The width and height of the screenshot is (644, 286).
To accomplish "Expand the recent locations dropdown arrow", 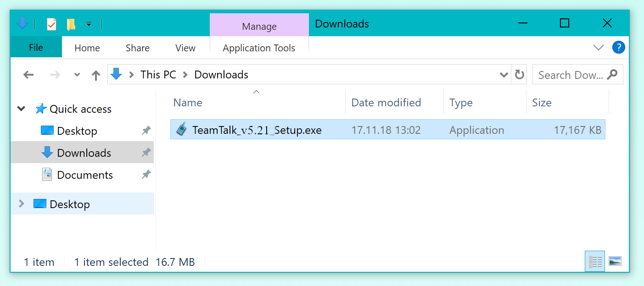I will pyautogui.click(x=77, y=75).
